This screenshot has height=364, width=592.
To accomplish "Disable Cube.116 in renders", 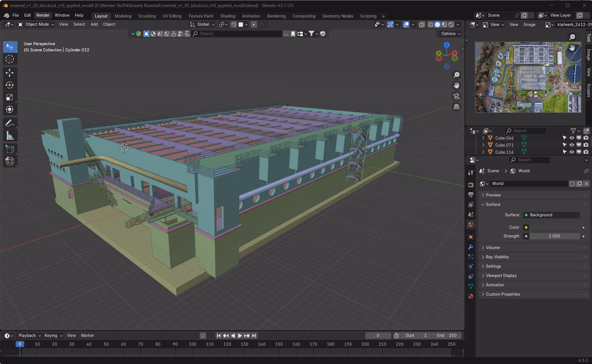I will click(x=586, y=152).
